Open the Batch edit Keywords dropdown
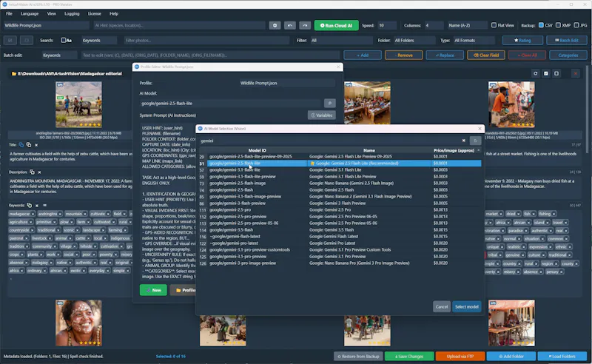 [x=59, y=55]
